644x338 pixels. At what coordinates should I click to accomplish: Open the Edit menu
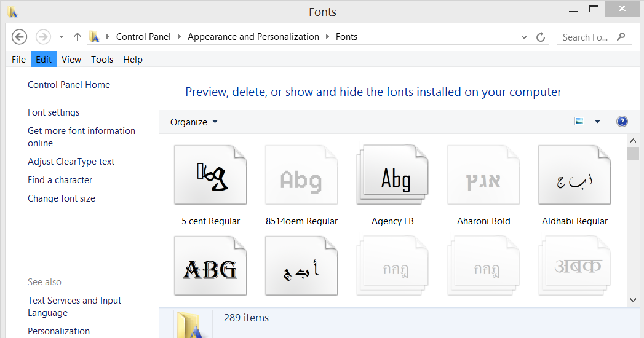tap(44, 60)
